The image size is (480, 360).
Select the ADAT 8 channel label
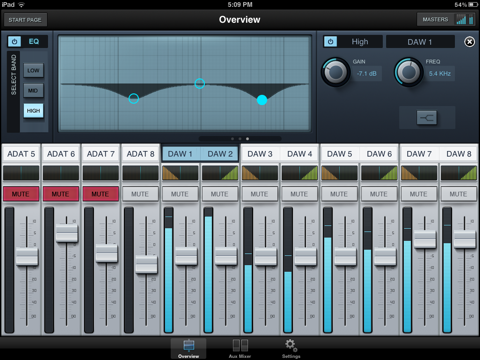[140, 154]
